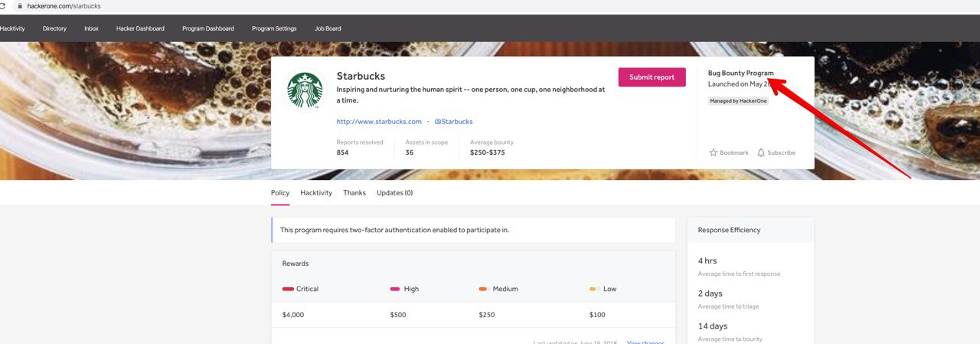This screenshot has height=344, width=980.
Task: Open Directory in the top navigation
Action: click(54, 28)
